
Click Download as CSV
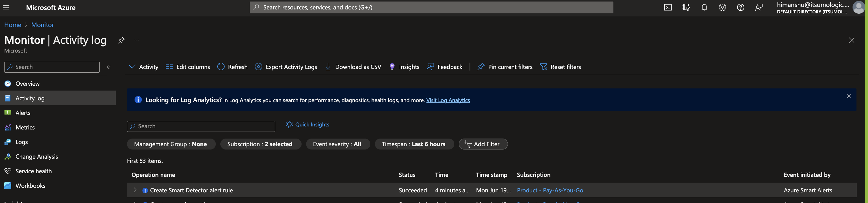click(353, 67)
